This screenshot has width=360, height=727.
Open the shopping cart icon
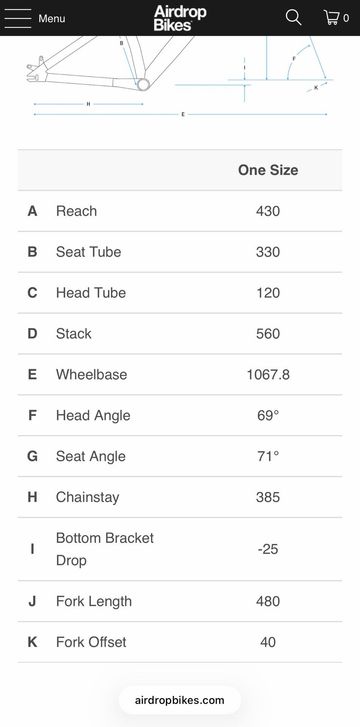point(331,18)
